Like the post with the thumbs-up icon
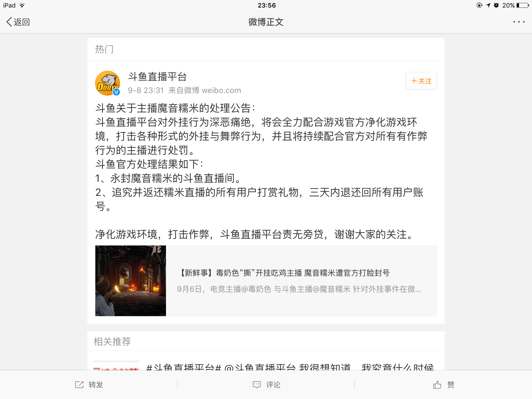Viewport: 532px width, 399px height. (437, 385)
